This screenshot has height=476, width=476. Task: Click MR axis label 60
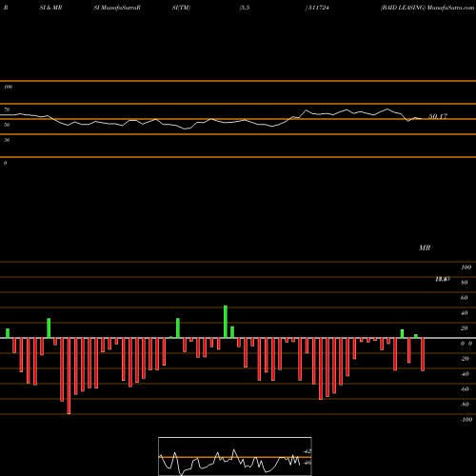tap(465, 298)
